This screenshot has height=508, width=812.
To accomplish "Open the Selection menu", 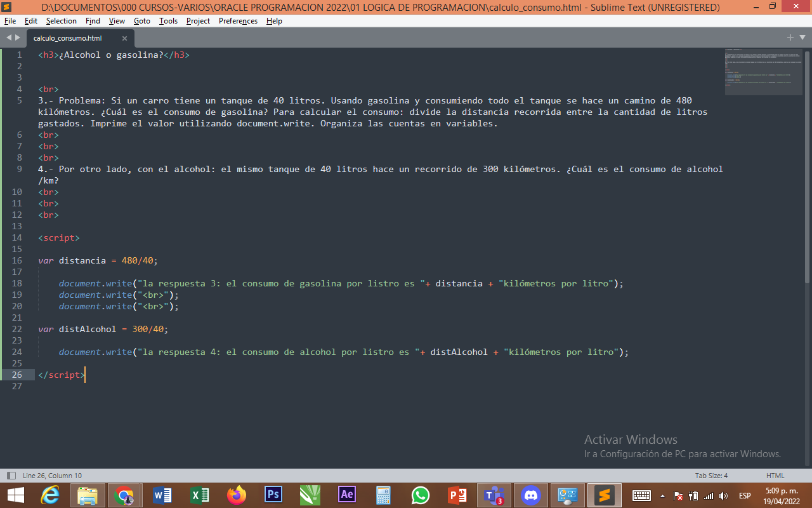I will pyautogui.click(x=61, y=21).
